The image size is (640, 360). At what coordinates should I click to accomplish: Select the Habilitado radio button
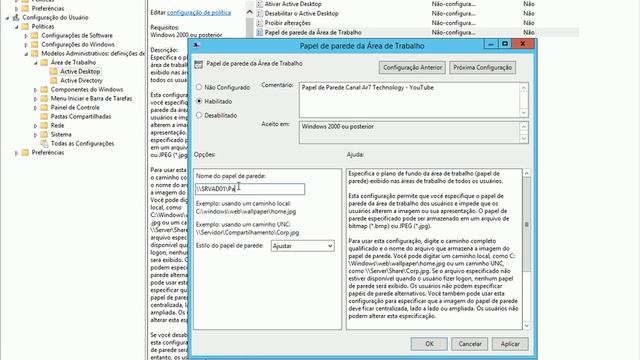pos(199,101)
